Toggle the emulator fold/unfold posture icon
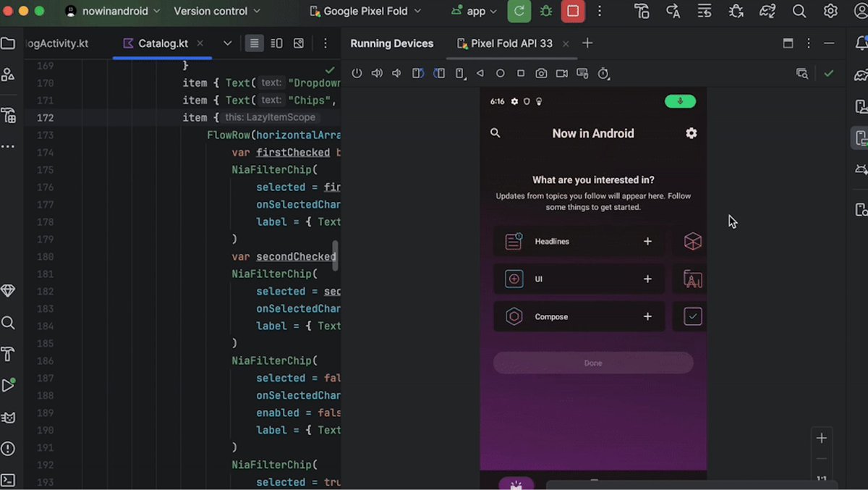Viewport: 868px width, 490px height. pos(460,73)
